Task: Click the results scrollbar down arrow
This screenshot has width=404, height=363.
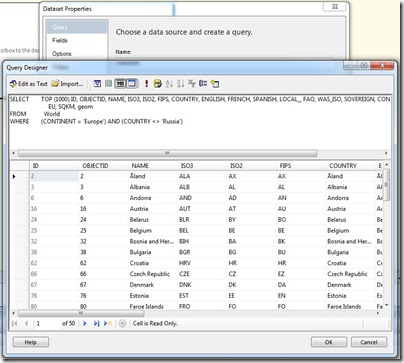Action: 386,305
